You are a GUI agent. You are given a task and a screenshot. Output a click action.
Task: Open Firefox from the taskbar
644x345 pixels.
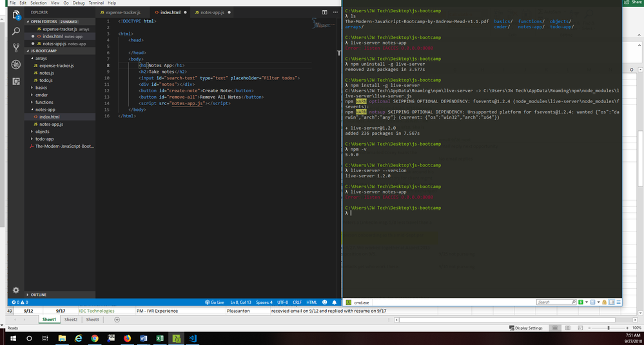tap(128, 339)
